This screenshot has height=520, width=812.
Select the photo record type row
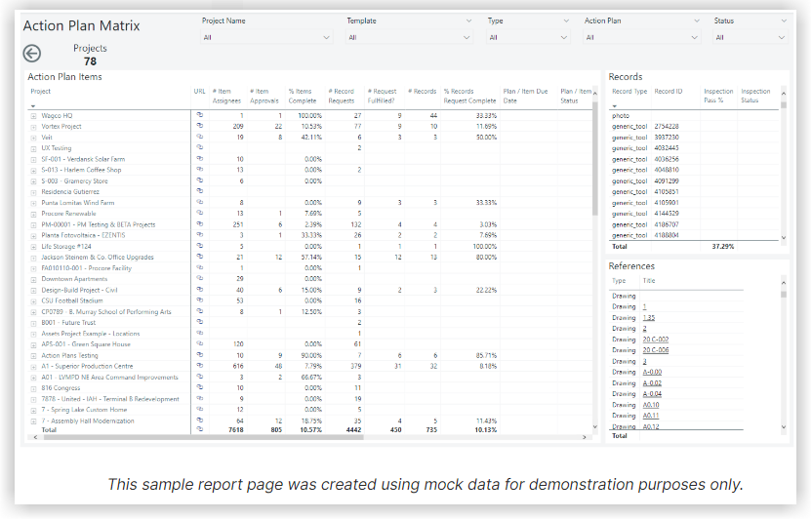click(695, 115)
